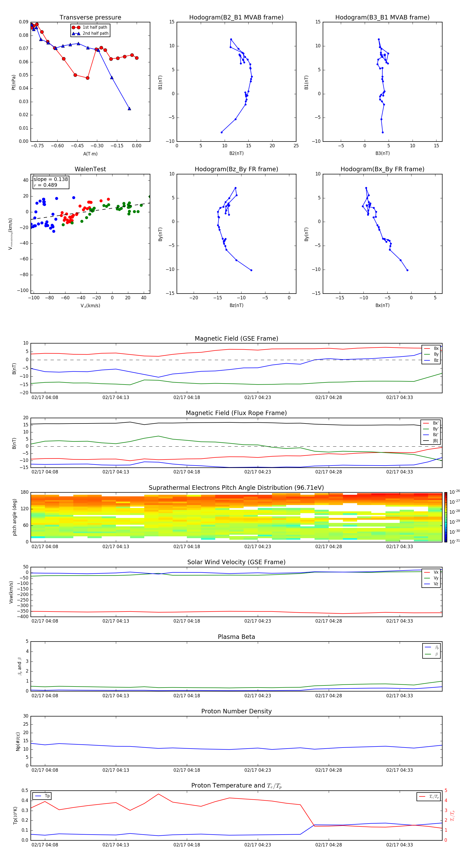The width and height of the screenshot is (473, 868).
Task: Click the 'Hodogram(Bx_By FR frame)' title
Action: point(382,169)
